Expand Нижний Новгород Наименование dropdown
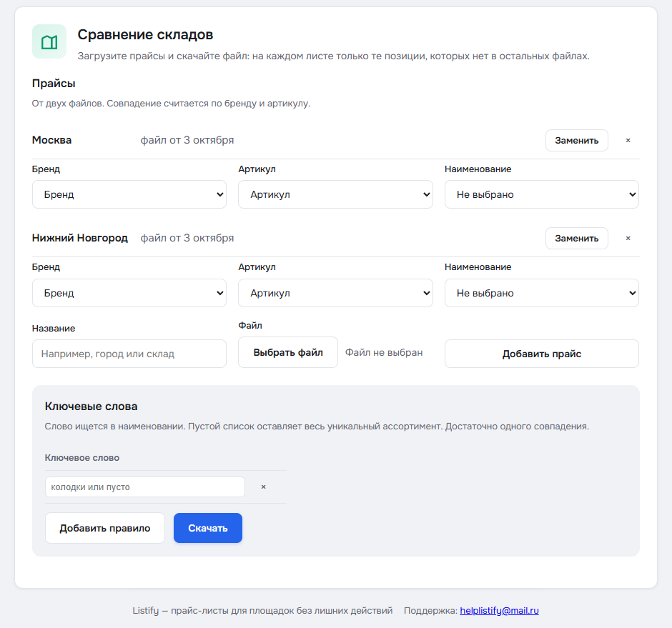Viewport: 672px width, 628px height. (x=542, y=293)
